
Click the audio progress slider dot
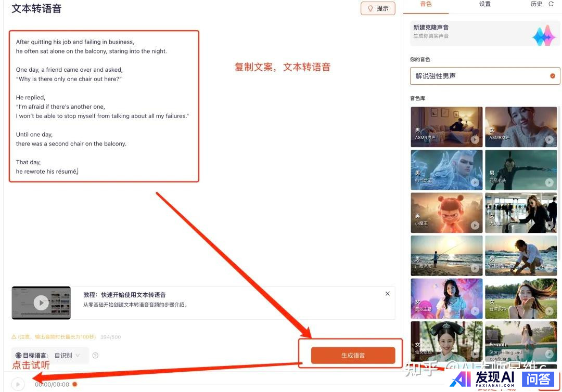[x=75, y=384]
